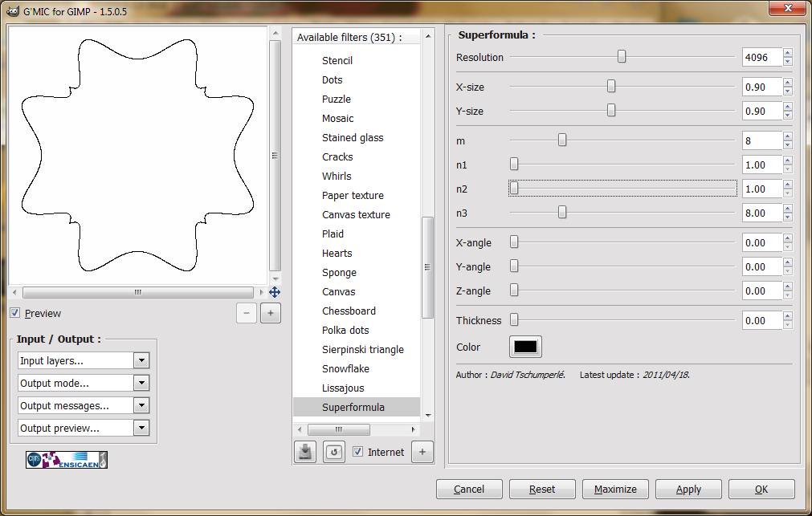Click the Z-angle value field
Image resolution: width=812 pixels, height=516 pixels.
(x=761, y=291)
